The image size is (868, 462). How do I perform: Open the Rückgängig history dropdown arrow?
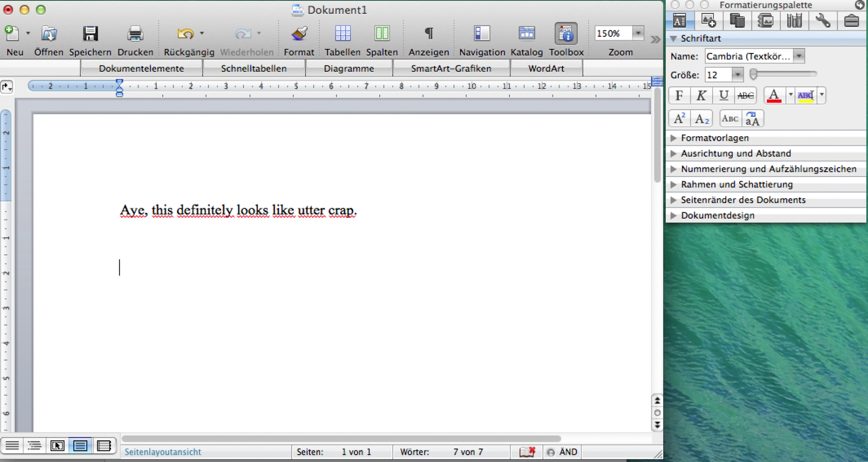click(x=202, y=33)
